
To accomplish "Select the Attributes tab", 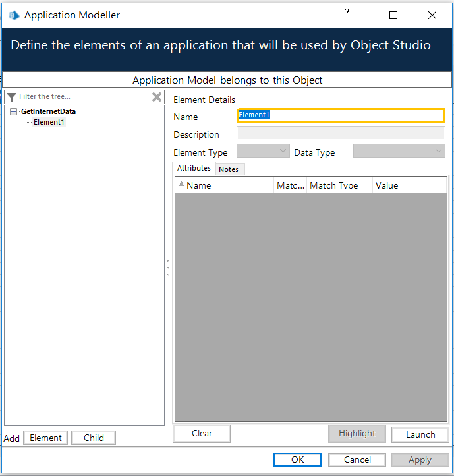I will click(194, 168).
